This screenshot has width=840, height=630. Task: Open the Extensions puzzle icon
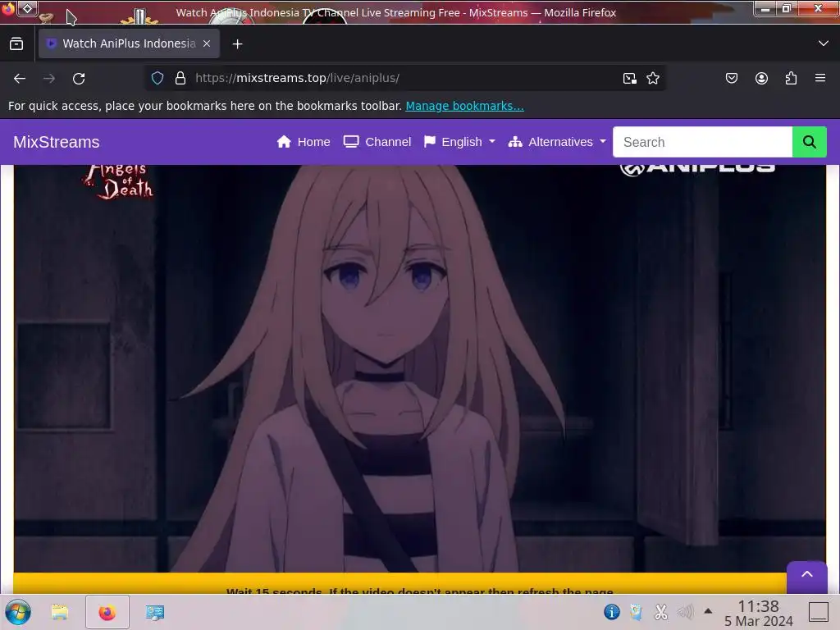(x=791, y=78)
